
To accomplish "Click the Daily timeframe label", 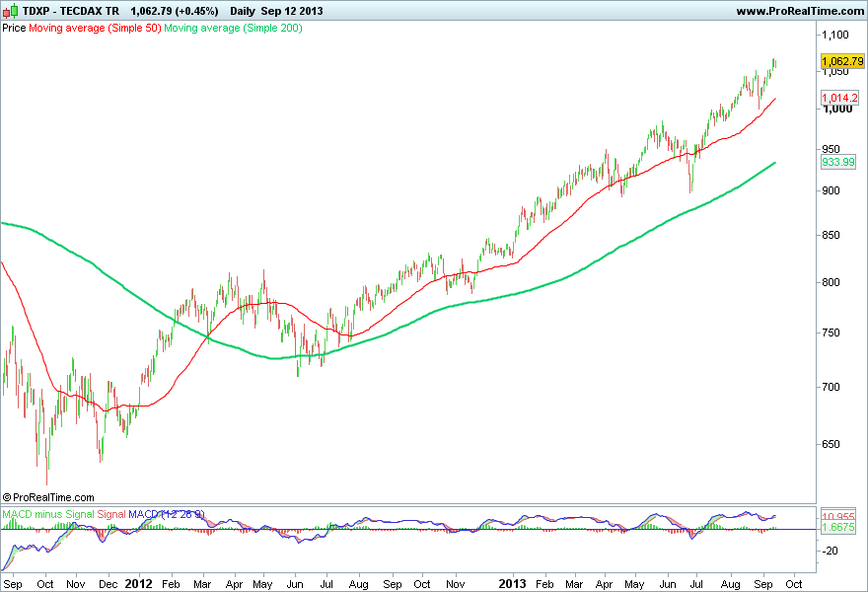I will pos(243,11).
